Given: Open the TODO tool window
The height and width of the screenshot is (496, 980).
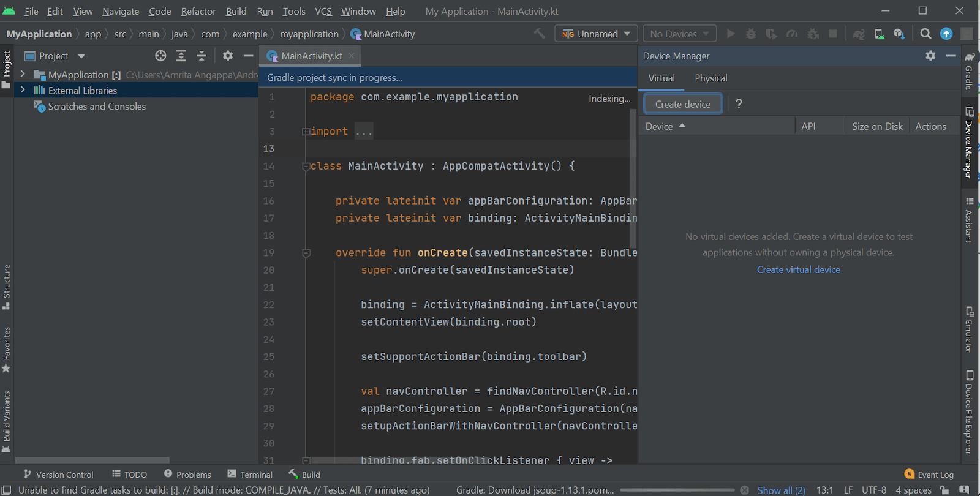Looking at the screenshot, I should (x=130, y=475).
